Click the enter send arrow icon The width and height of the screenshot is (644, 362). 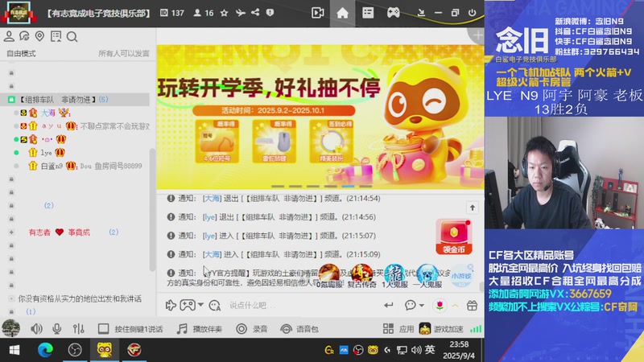[x=389, y=305]
